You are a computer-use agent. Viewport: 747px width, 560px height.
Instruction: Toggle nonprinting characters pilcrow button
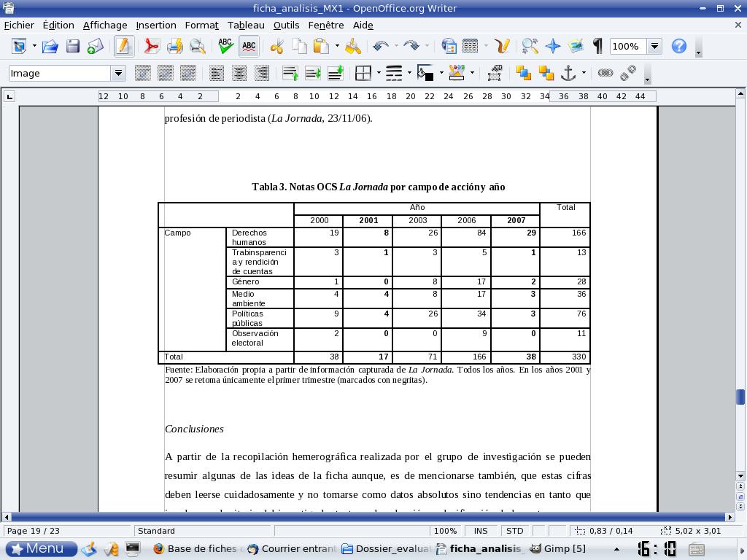[598, 47]
